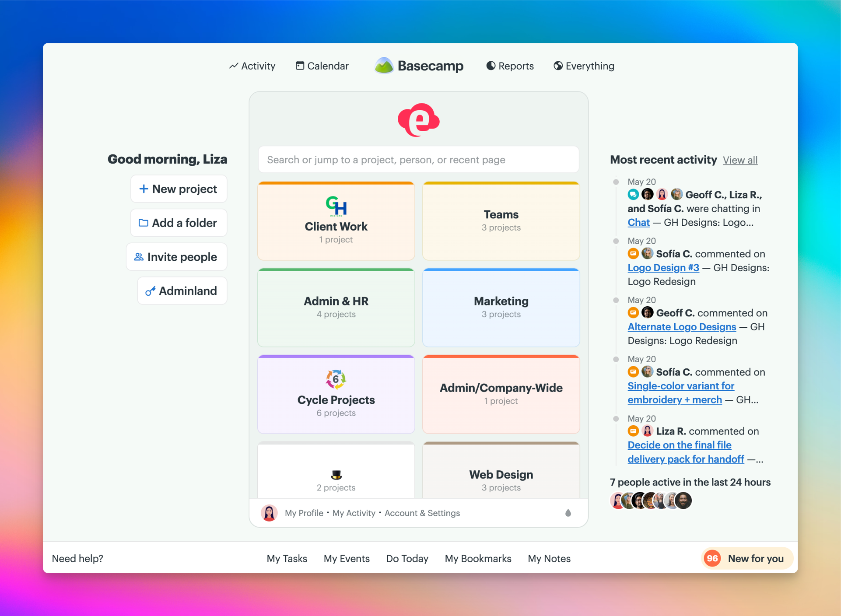Open the top hat folder card
The width and height of the screenshot is (841, 616).
click(336, 470)
